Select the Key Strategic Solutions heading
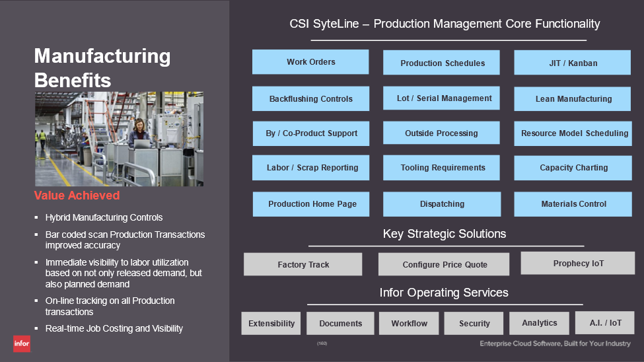644x362 pixels. [x=445, y=234]
